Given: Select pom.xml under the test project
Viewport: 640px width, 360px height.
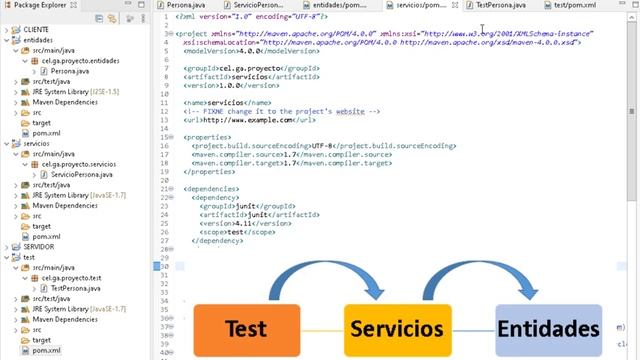Looking at the screenshot, I should 46,351.
